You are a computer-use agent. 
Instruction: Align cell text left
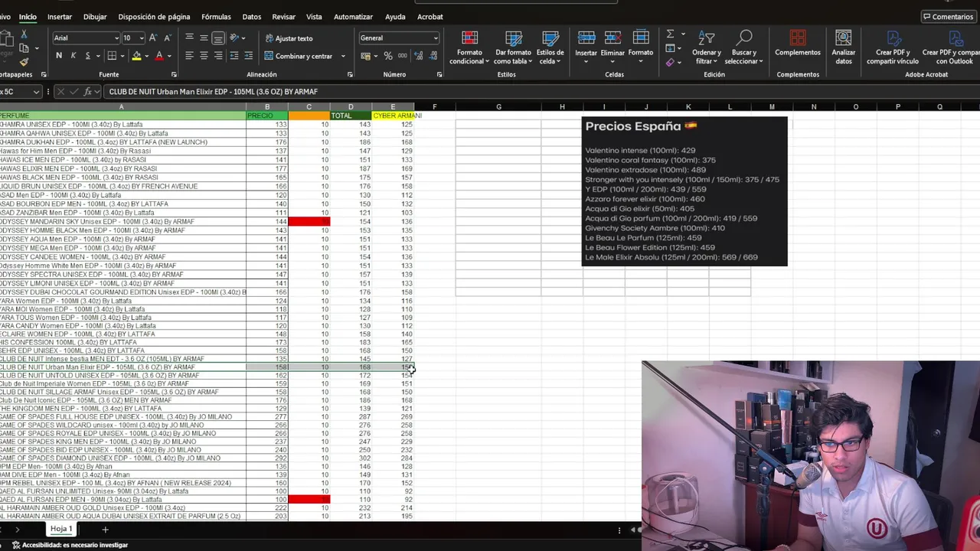click(189, 56)
